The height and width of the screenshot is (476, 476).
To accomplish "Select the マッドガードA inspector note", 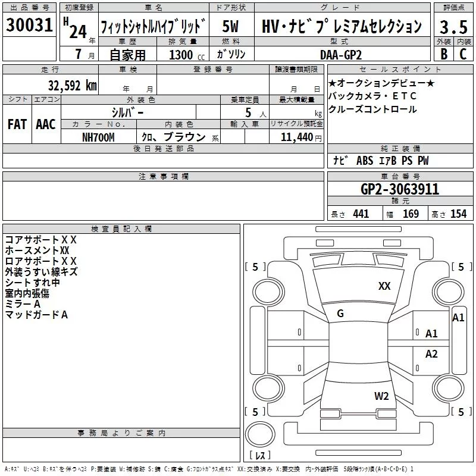I will 36,315.
